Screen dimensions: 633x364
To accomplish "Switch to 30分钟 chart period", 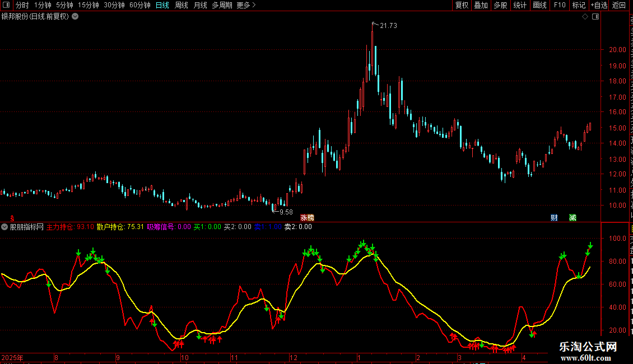I will click(x=114, y=5).
